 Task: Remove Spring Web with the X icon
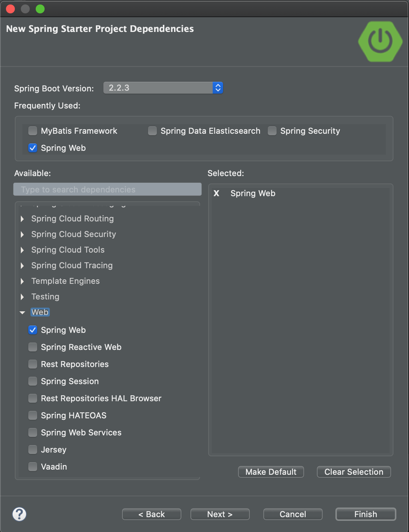(x=216, y=193)
